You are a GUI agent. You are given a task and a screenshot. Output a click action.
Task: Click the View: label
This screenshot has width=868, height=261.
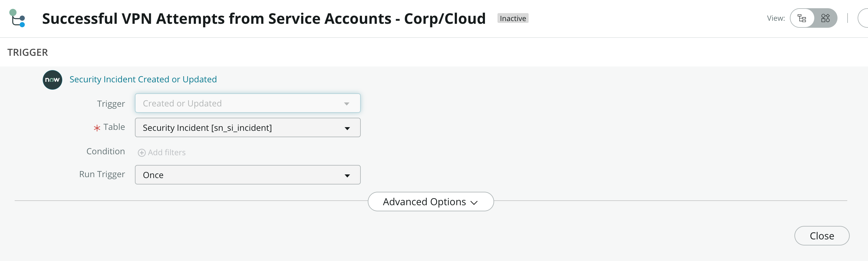tap(776, 18)
